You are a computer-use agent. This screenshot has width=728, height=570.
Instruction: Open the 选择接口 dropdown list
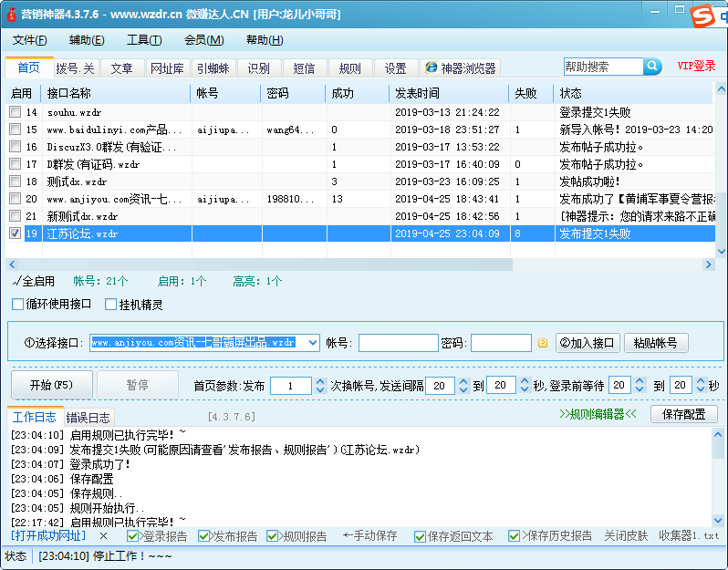coord(313,343)
